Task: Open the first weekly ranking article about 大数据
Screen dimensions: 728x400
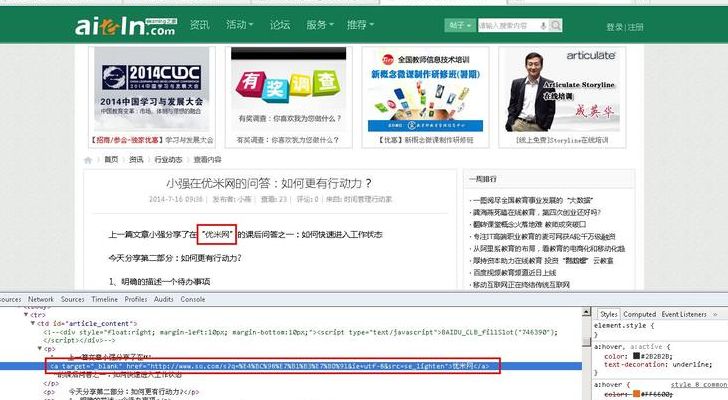Action: (533, 200)
